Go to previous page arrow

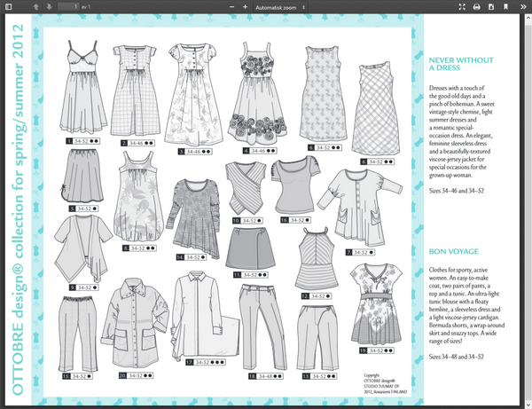click(x=35, y=7)
